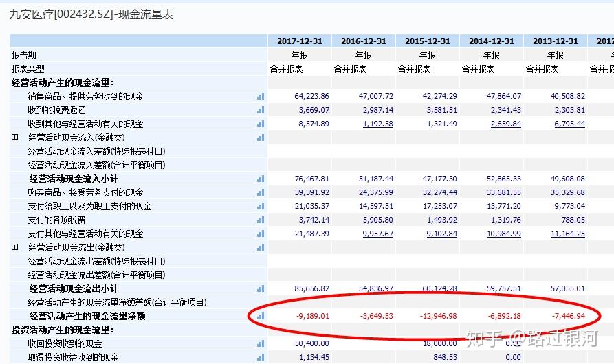Click chart icon for 取得投资收益收到的现金

coord(261,357)
